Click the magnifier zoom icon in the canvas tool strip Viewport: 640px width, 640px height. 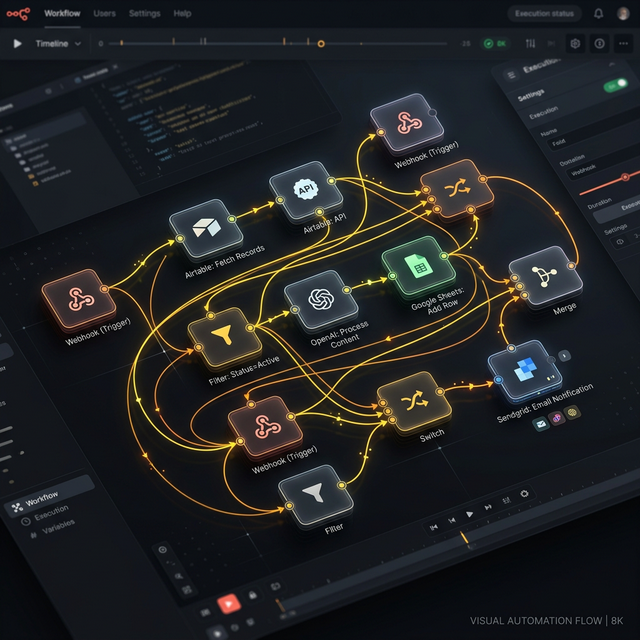tap(178, 576)
